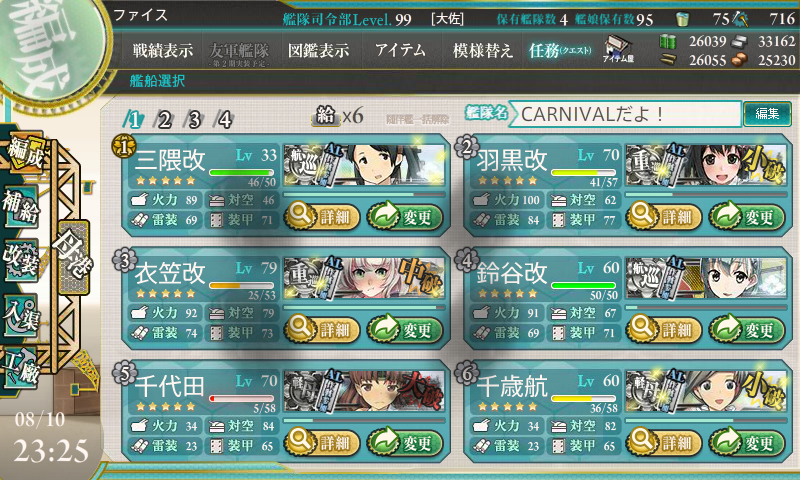The height and width of the screenshot is (480, 800).
Task: Click 詳細 for 三隈改
Action: (x=322, y=217)
